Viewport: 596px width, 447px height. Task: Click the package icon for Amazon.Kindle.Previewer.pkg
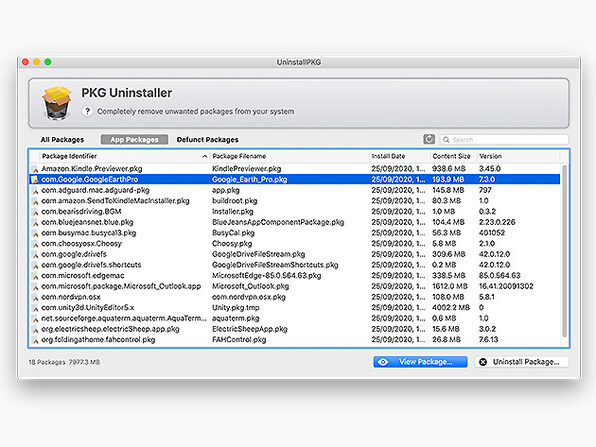click(x=35, y=169)
